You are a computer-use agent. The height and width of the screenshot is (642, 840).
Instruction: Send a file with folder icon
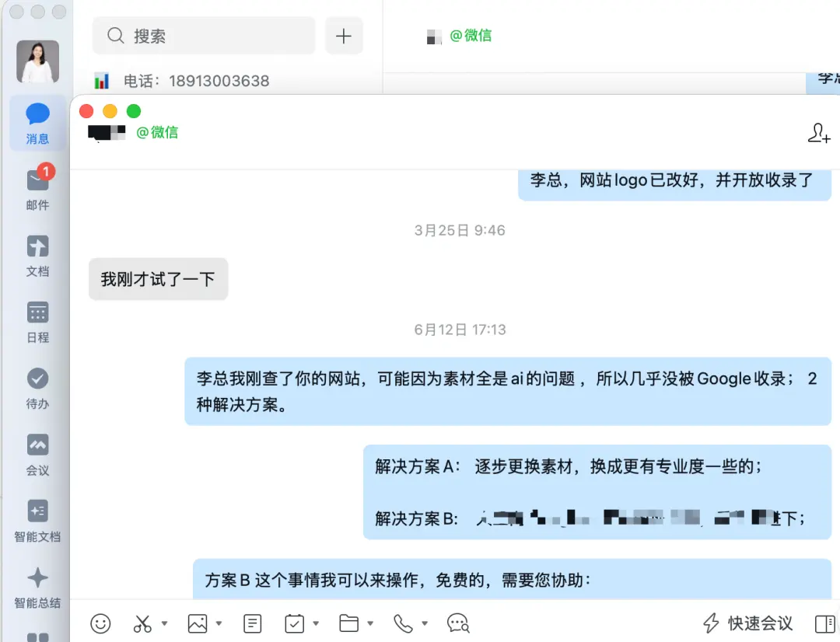click(x=348, y=623)
